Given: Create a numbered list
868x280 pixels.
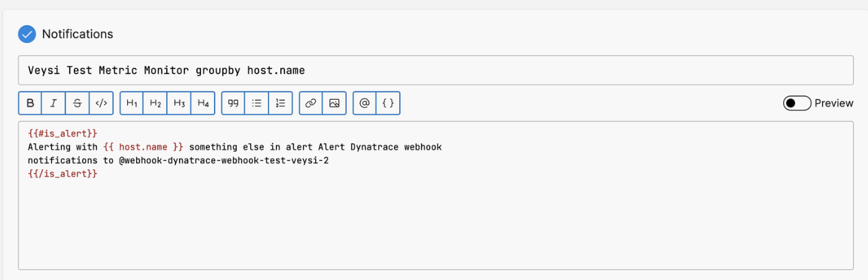Looking at the screenshot, I should click(x=280, y=103).
